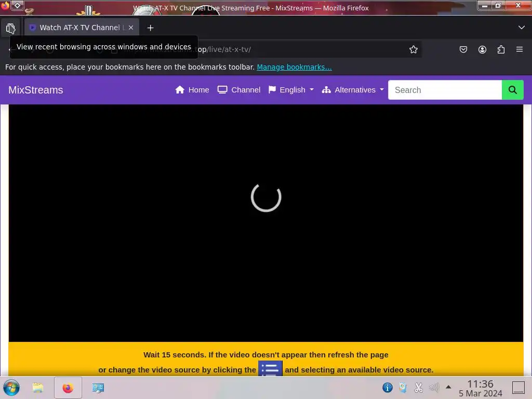This screenshot has height=399, width=532.
Task: Switch to Firefox taskbar button
Action: point(68,388)
